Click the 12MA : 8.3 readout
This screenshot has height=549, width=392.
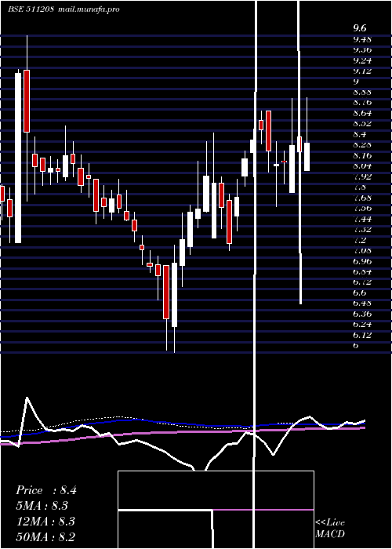(45, 522)
